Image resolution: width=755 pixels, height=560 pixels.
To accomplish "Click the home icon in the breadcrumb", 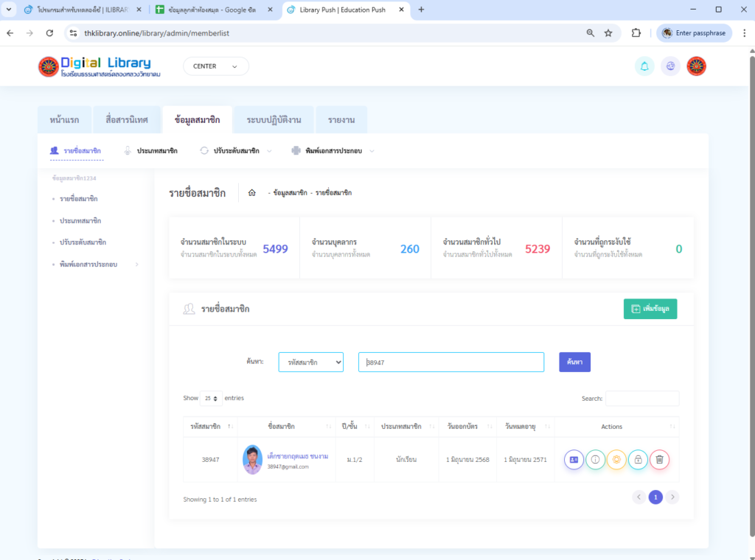I will click(x=252, y=193).
